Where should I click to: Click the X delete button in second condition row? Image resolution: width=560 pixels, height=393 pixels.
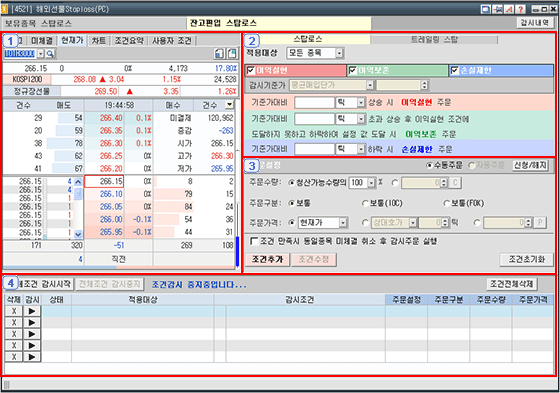(x=14, y=323)
